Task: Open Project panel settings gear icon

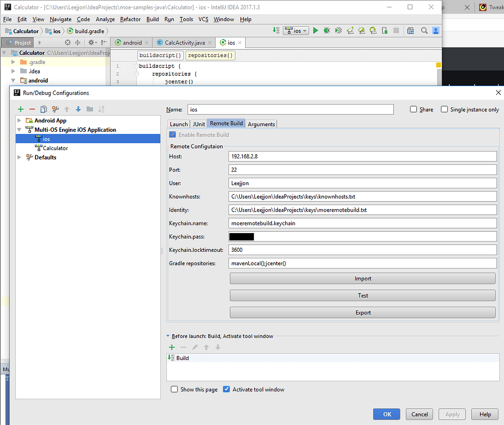Action: tap(93, 42)
